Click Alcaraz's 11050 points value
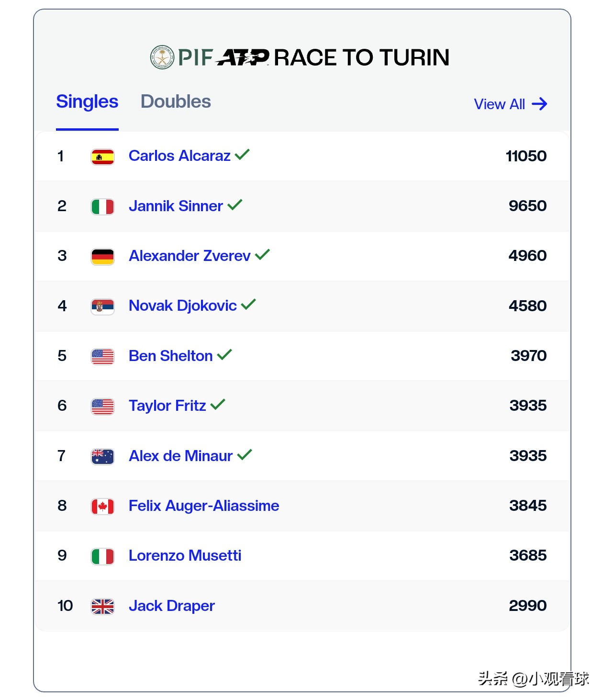This screenshot has height=700, width=603. [526, 156]
